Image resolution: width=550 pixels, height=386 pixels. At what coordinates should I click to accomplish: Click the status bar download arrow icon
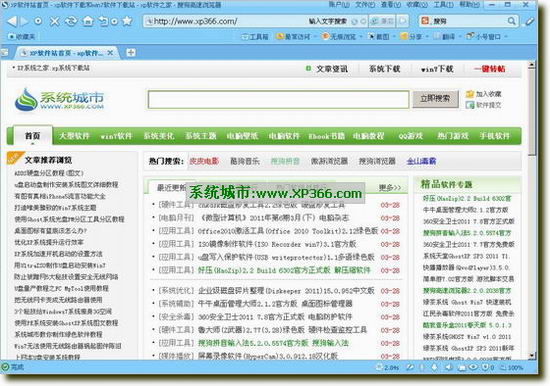[434, 367]
